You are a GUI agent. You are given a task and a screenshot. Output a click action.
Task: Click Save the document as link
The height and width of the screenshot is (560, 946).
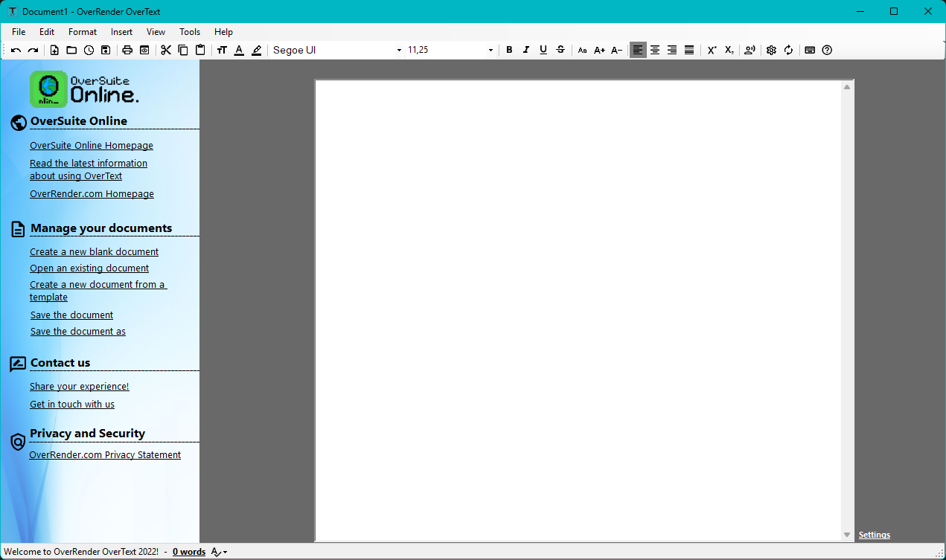pyautogui.click(x=78, y=332)
